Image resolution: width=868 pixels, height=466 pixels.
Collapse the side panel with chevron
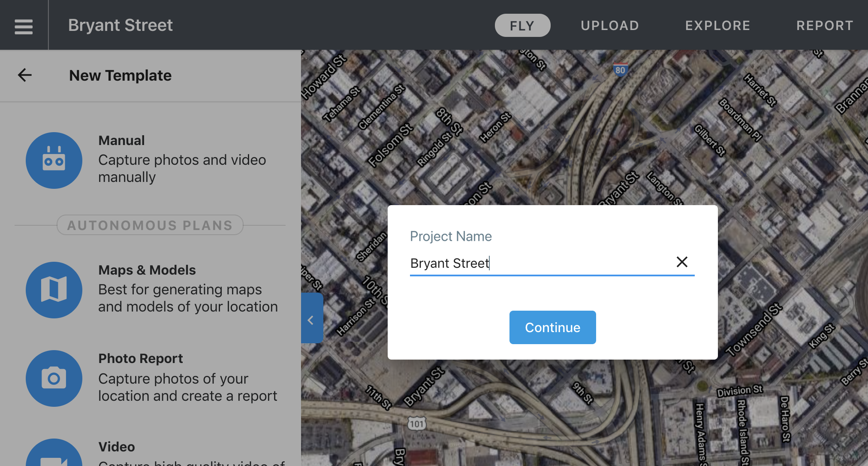(x=312, y=318)
